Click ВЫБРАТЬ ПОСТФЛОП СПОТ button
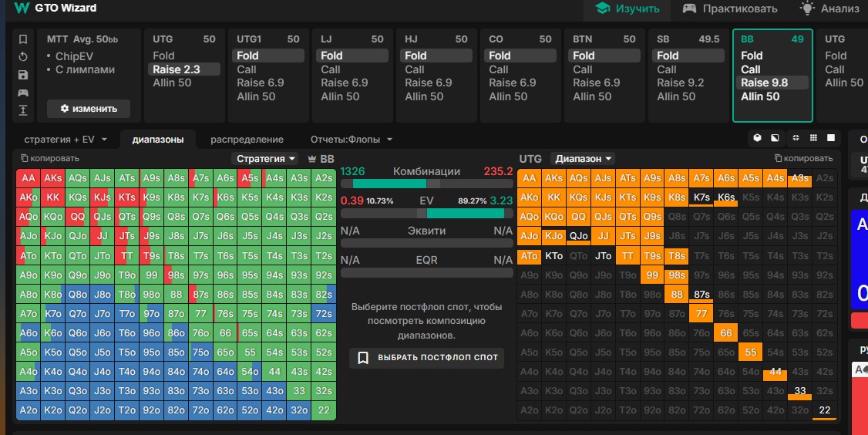Image resolution: width=868 pixels, height=435 pixels. coord(427,358)
